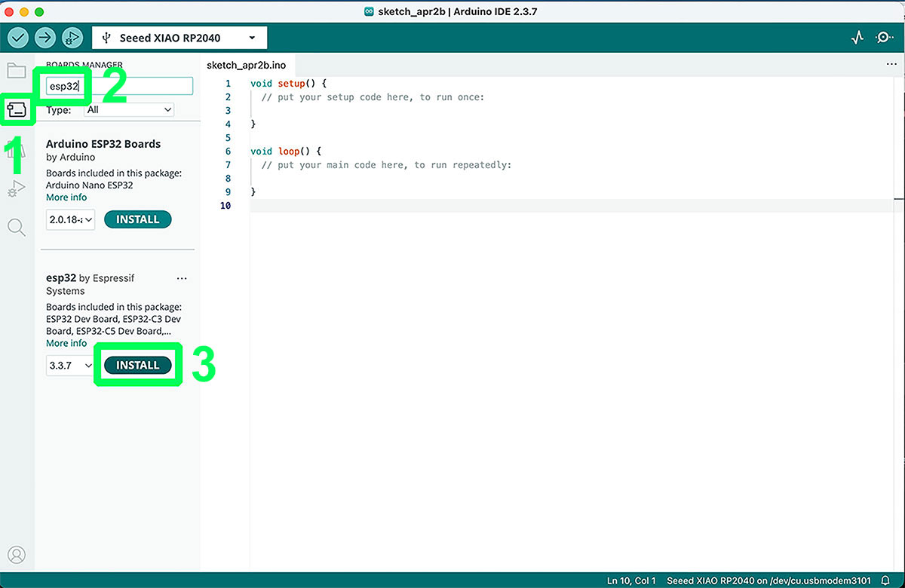
Task: Click line number 10 in the gutter
Action: 225,206
